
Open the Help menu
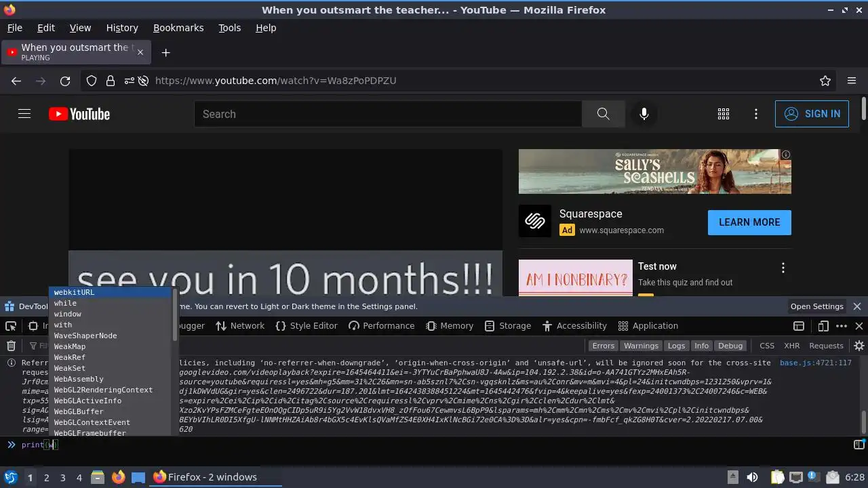tap(266, 28)
